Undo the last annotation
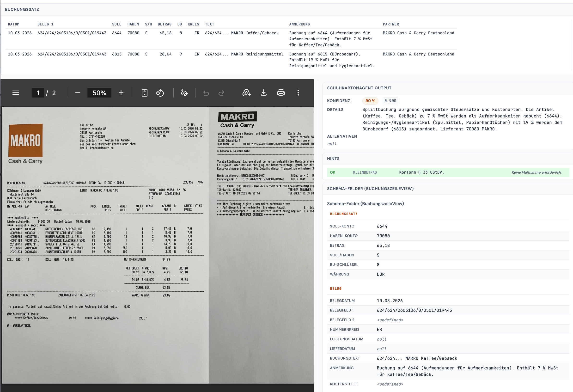This screenshot has width=573, height=392. [x=206, y=93]
